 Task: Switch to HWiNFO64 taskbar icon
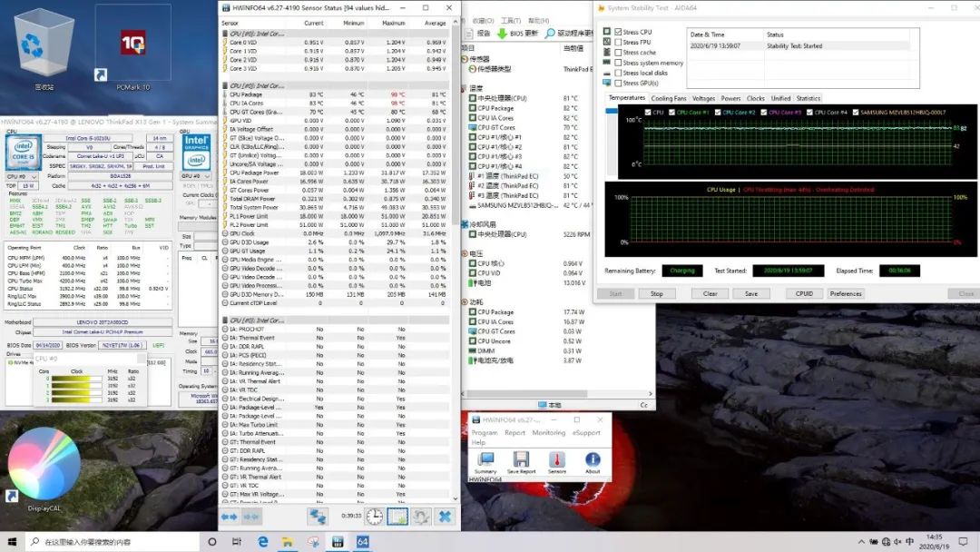(x=338, y=541)
